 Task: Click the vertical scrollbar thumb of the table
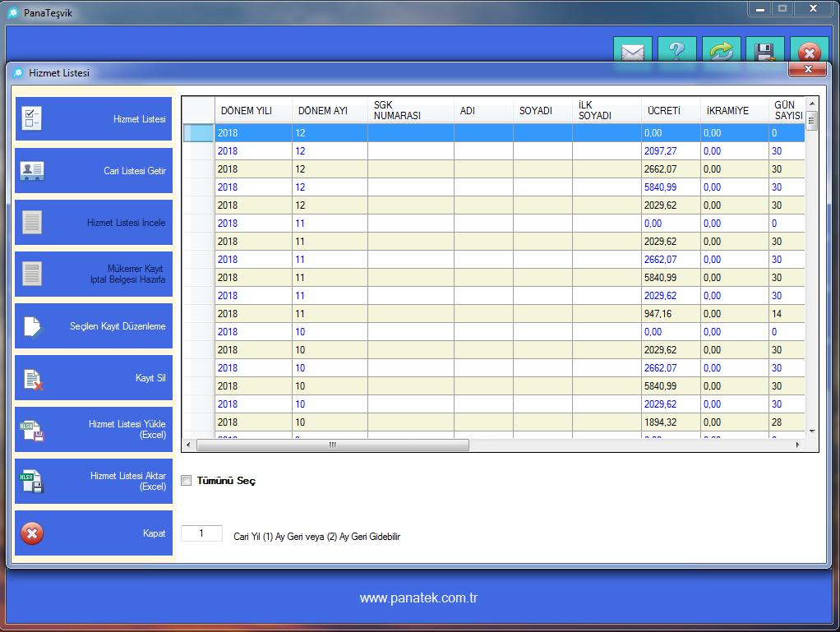812,120
